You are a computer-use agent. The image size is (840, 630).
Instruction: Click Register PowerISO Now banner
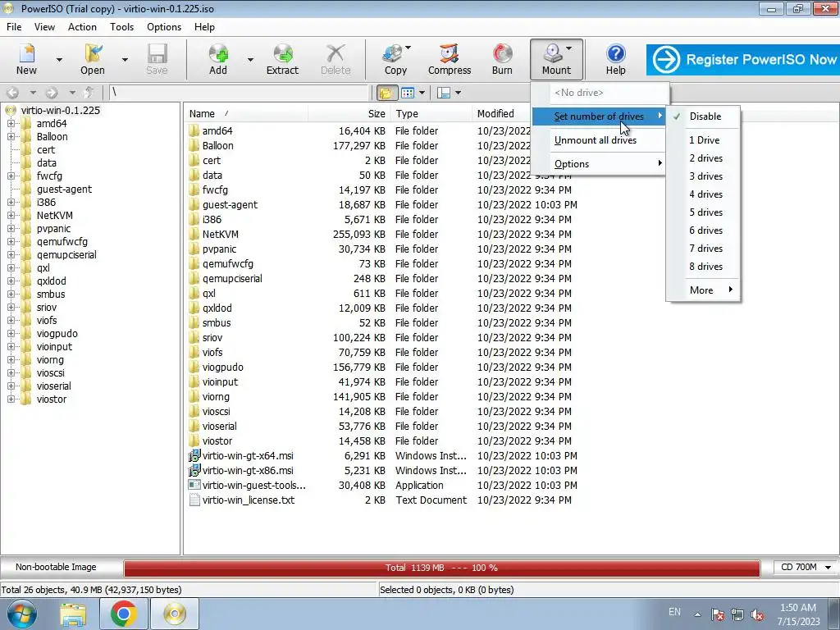click(742, 59)
